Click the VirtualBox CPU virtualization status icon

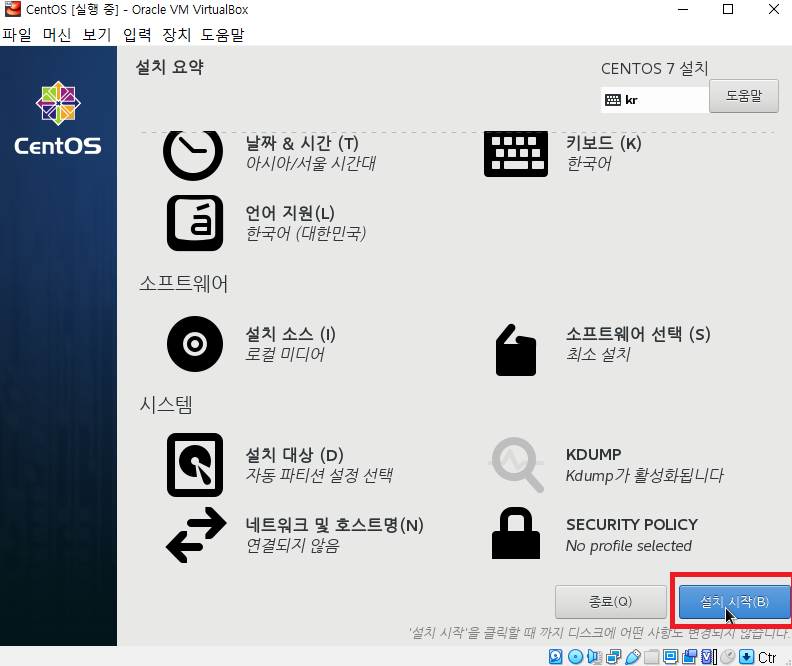pyautogui.click(x=709, y=656)
